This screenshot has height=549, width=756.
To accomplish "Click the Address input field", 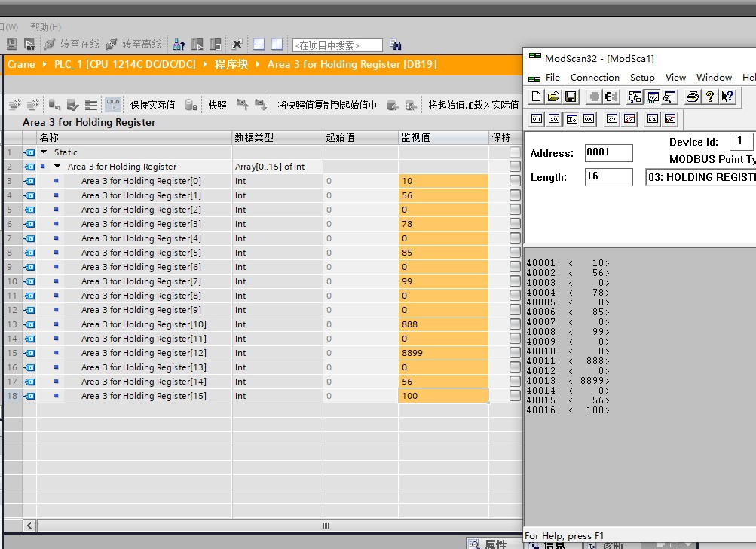I will [608, 153].
